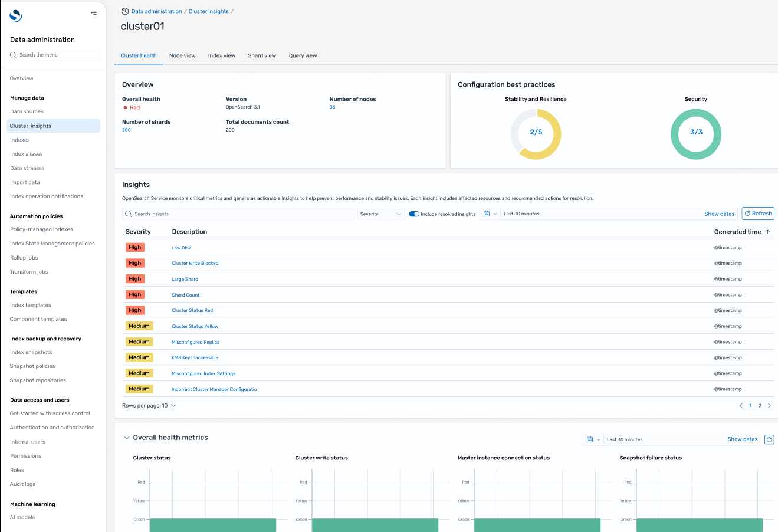Open calendar date picker in Insights filter
The width and height of the screenshot is (778, 532).
(487, 214)
